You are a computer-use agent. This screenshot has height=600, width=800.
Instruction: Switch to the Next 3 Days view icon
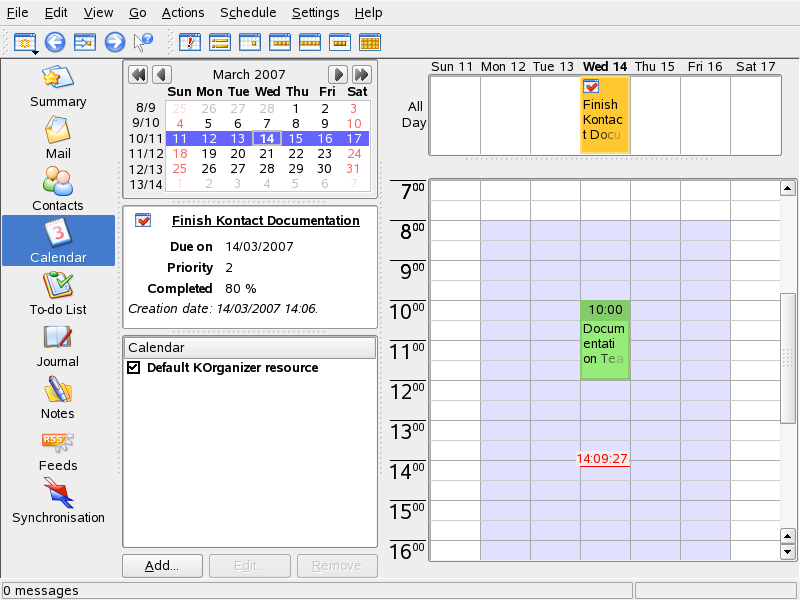[340, 42]
